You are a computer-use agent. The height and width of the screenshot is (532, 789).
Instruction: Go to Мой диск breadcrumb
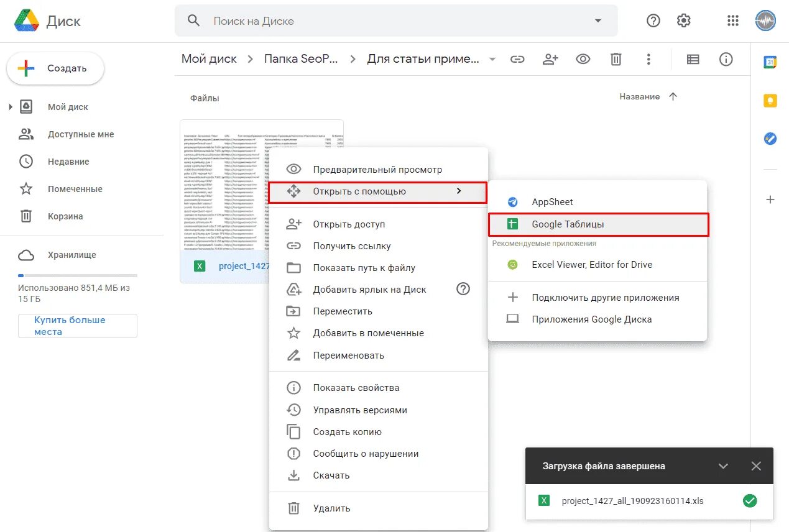(x=209, y=59)
